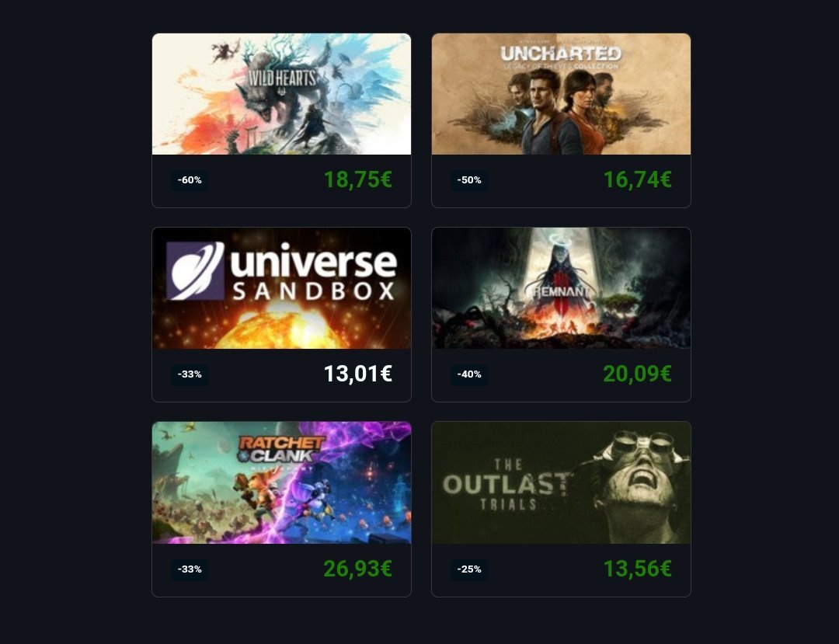The image size is (839, 644).
Task: Select the 26,93€ price
Action: click(358, 569)
